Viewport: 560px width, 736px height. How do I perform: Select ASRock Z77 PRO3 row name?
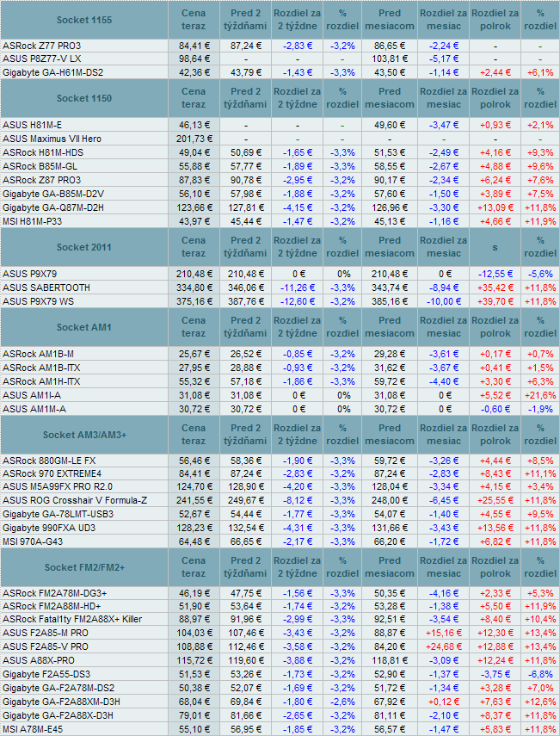(42, 46)
